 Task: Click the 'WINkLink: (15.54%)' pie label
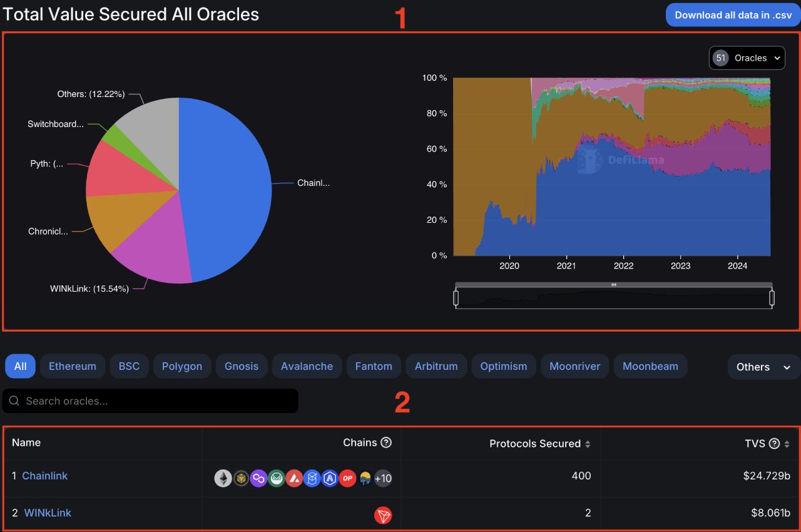click(89, 289)
